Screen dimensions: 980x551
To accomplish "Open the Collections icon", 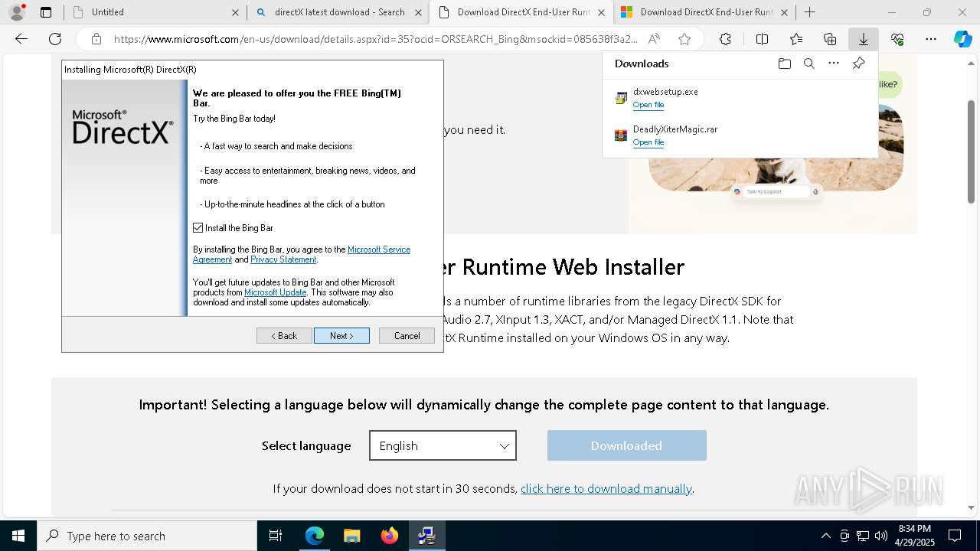I will tap(830, 39).
